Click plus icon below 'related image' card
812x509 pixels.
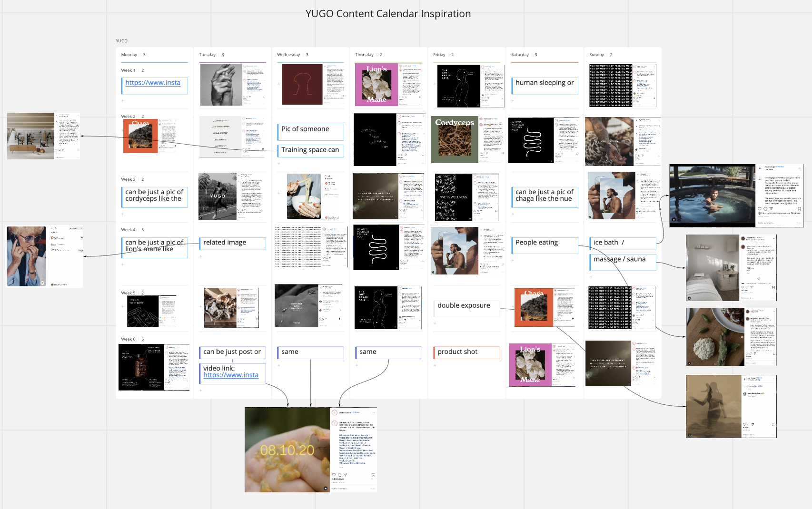coord(200,256)
